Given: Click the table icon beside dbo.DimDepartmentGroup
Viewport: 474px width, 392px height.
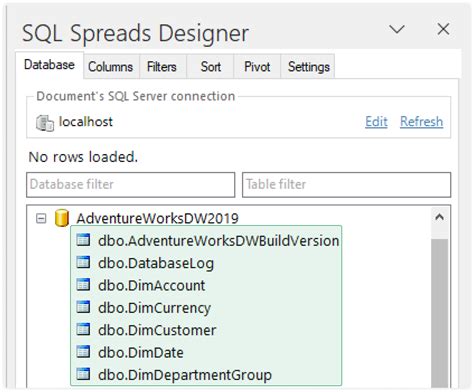Looking at the screenshot, I should pos(83,374).
